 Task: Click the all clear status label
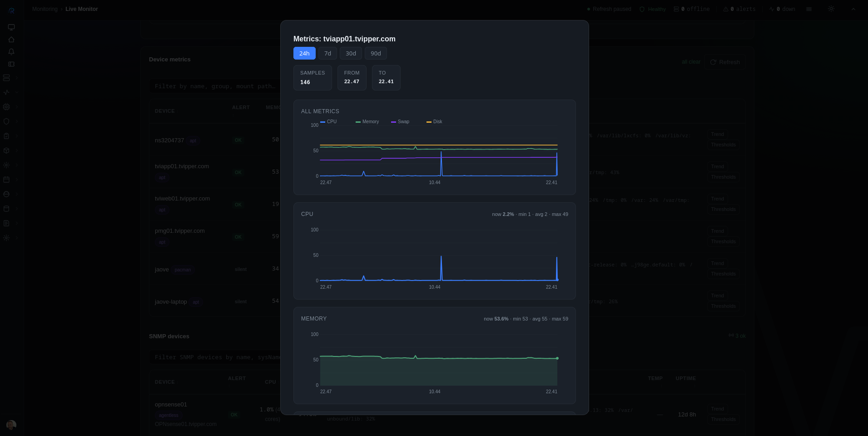pyautogui.click(x=691, y=62)
